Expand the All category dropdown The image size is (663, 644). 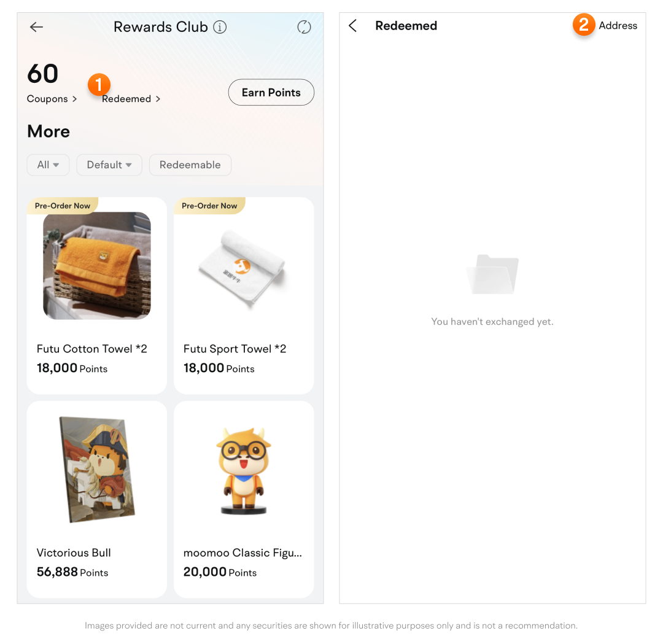(48, 165)
